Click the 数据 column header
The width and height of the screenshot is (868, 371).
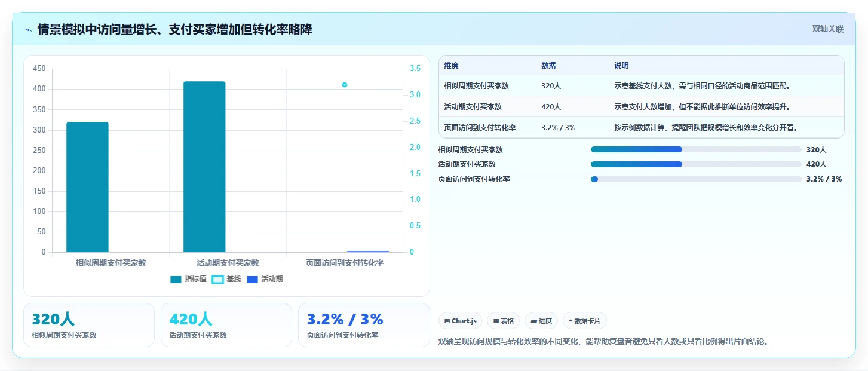tap(548, 66)
